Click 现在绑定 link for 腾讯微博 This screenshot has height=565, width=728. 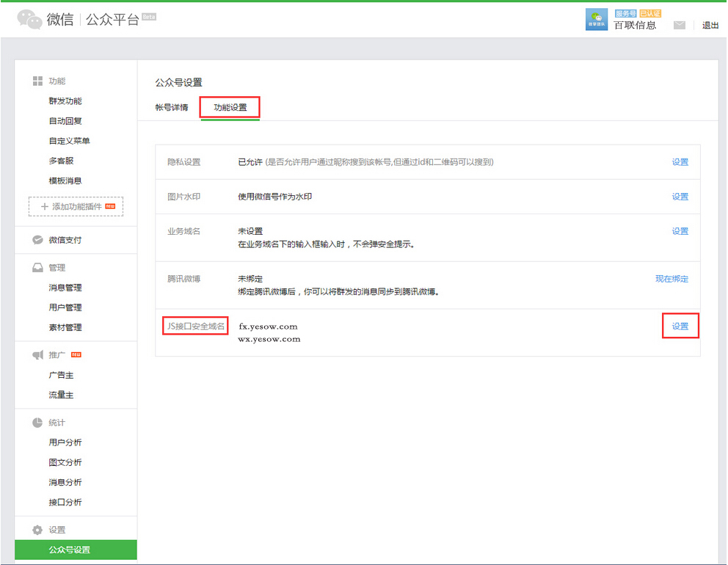(671, 279)
